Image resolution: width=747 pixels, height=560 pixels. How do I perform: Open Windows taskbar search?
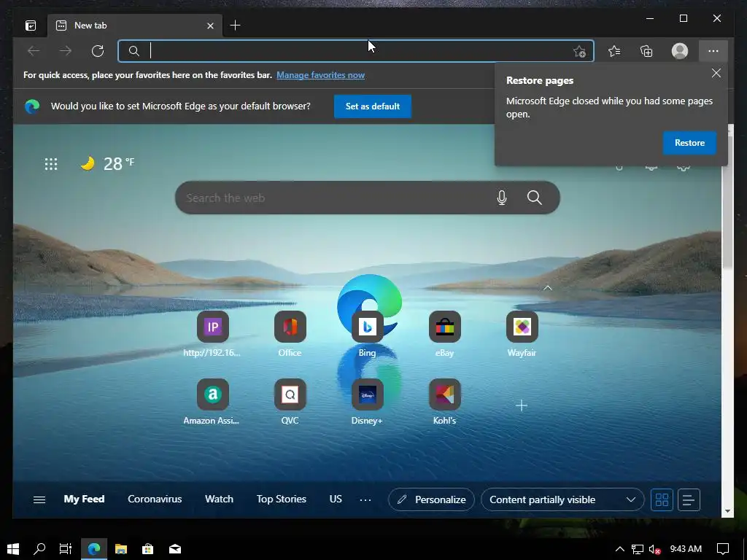coord(39,549)
